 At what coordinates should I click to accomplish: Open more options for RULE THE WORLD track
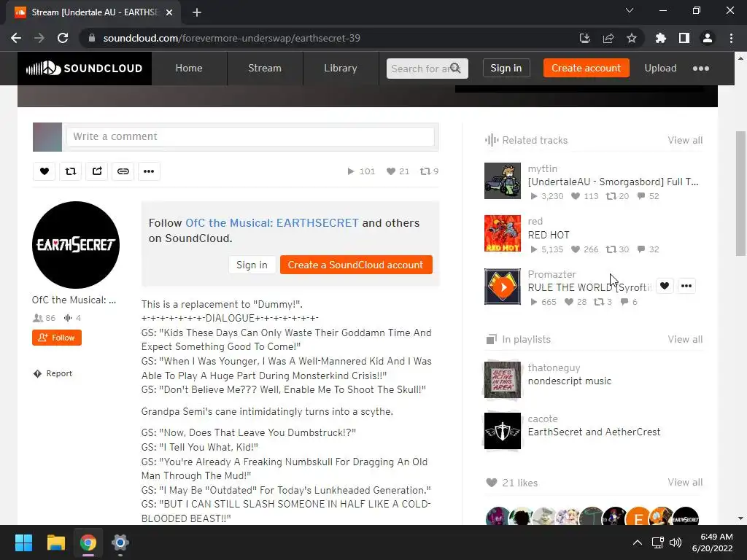686,286
